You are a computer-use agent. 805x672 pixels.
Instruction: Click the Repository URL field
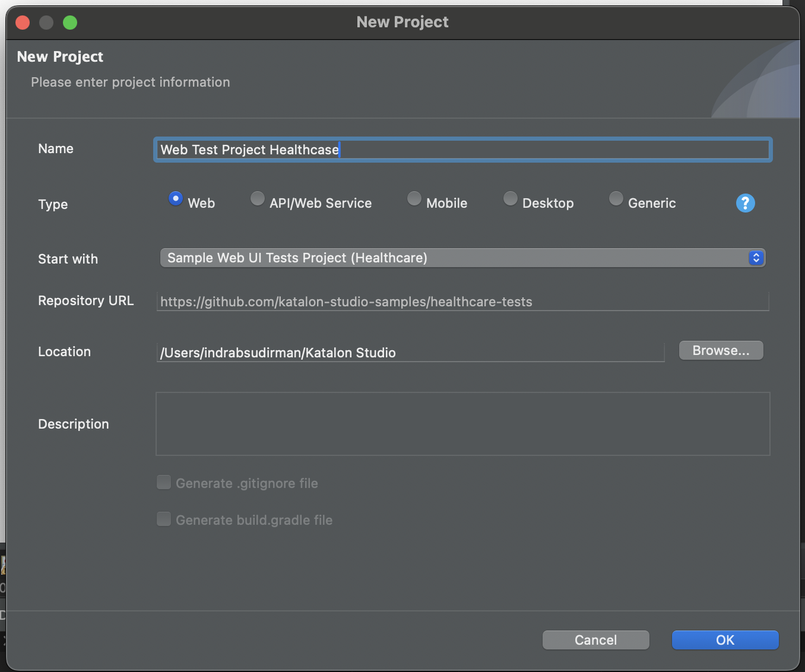click(463, 302)
